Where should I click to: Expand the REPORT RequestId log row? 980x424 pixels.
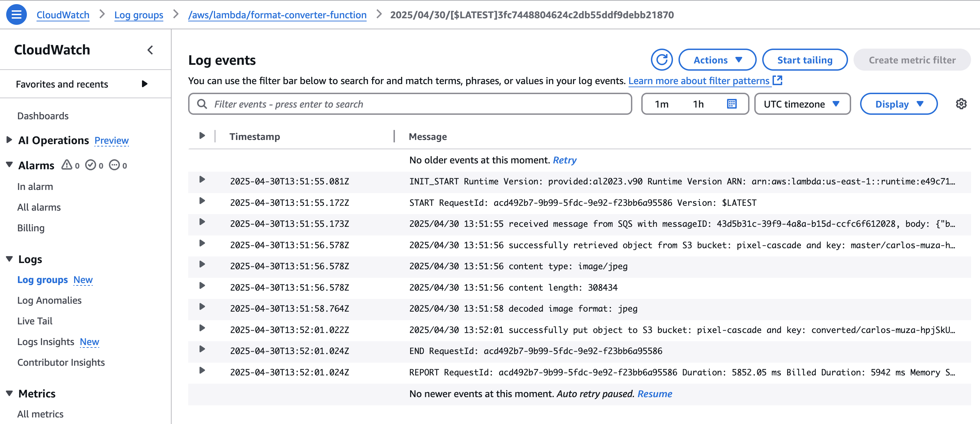(202, 370)
